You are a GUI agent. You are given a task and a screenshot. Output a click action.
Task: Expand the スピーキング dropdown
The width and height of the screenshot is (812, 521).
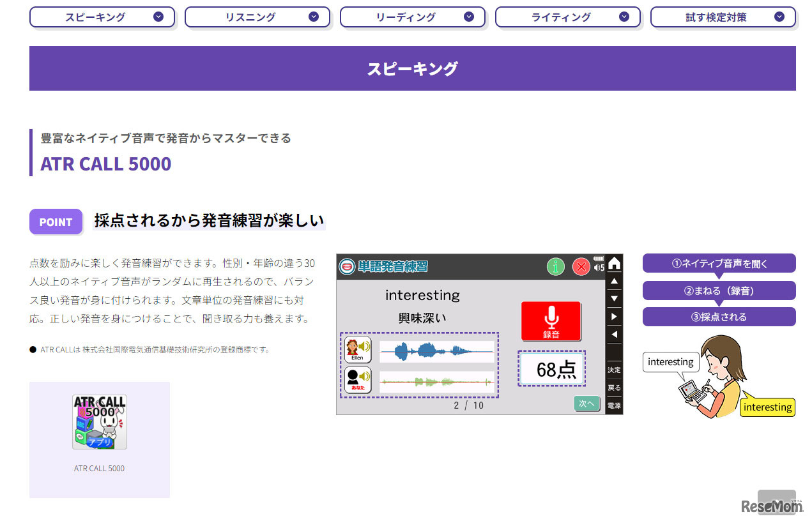click(x=102, y=17)
